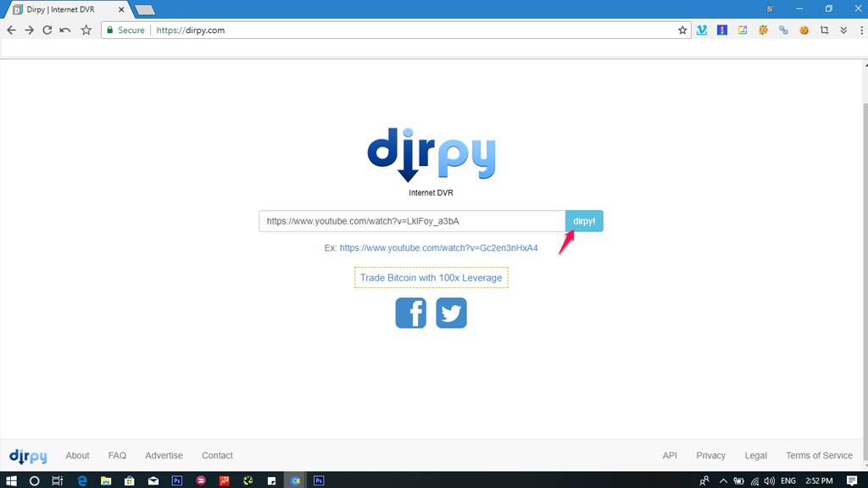Click the cookie extension icon

(x=804, y=30)
